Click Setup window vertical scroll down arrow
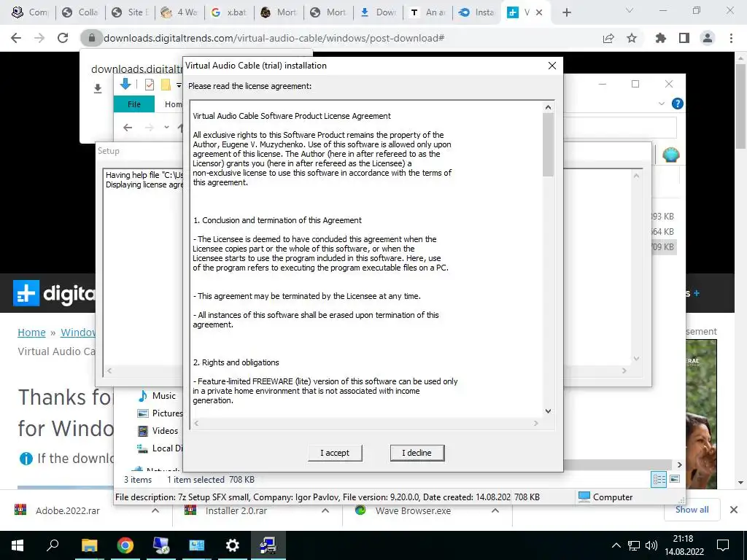 click(636, 359)
